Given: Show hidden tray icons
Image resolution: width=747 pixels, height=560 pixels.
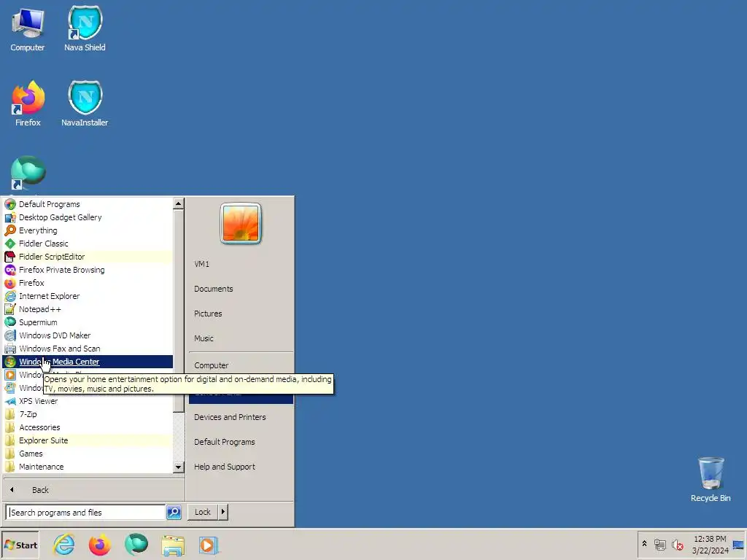Looking at the screenshot, I should (x=645, y=544).
